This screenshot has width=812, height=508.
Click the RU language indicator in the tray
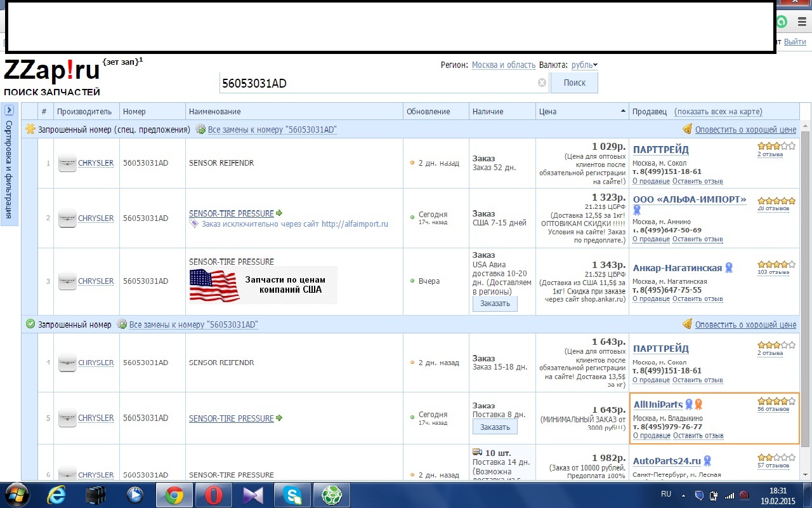pyautogui.click(x=666, y=494)
